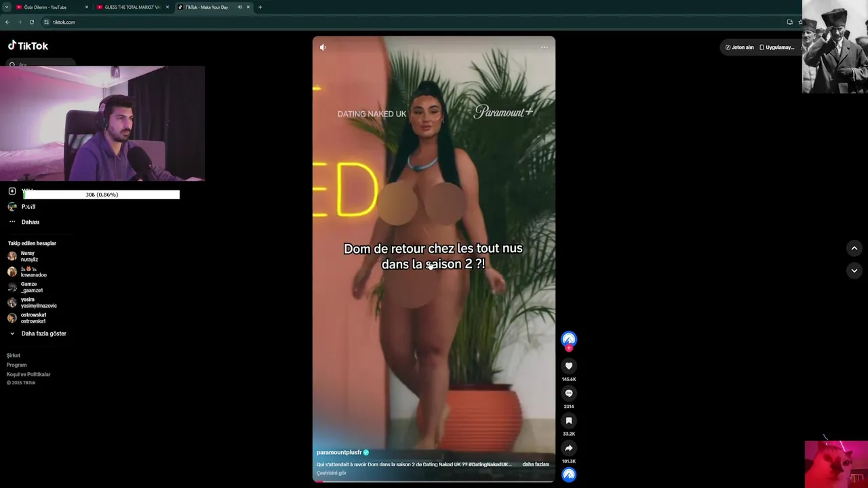Close the GUESS THE TOTAL MARKET tab
The height and width of the screenshot is (488, 868).
coord(167,7)
